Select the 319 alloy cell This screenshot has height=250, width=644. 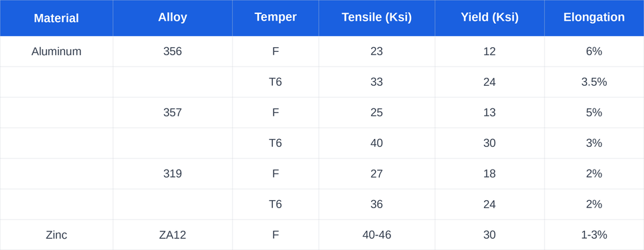tap(173, 174)
